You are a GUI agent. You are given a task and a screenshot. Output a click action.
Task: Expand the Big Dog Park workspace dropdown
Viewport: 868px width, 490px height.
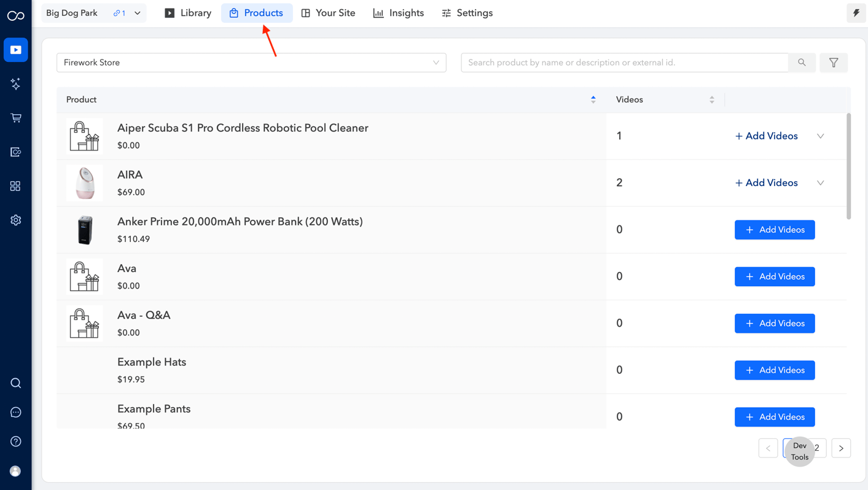(137, 12)
